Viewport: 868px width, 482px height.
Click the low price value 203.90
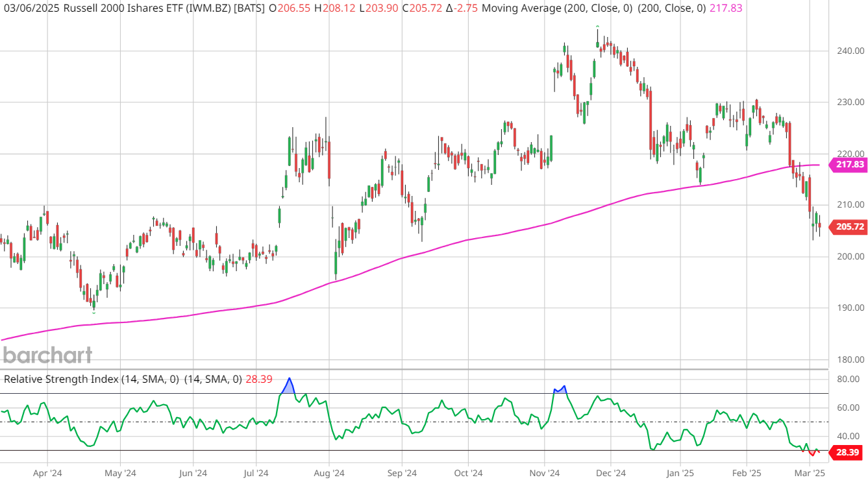click(x=381, y=8)
